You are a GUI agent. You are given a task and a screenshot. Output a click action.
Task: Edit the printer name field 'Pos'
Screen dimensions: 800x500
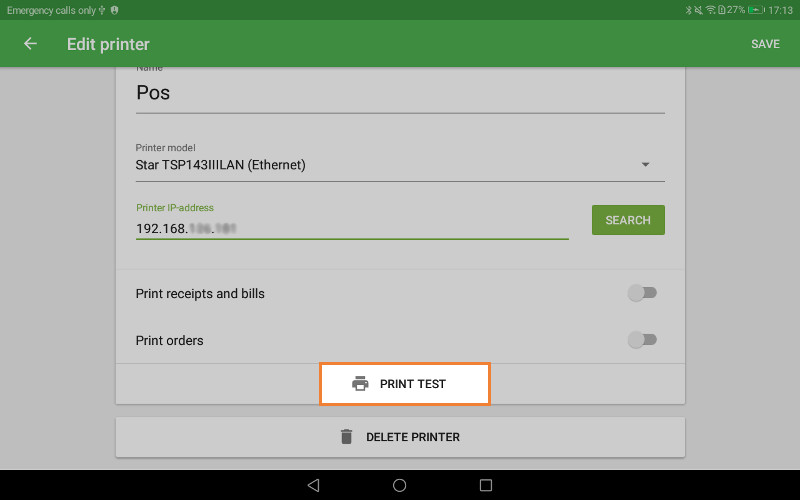coord(400,93)
